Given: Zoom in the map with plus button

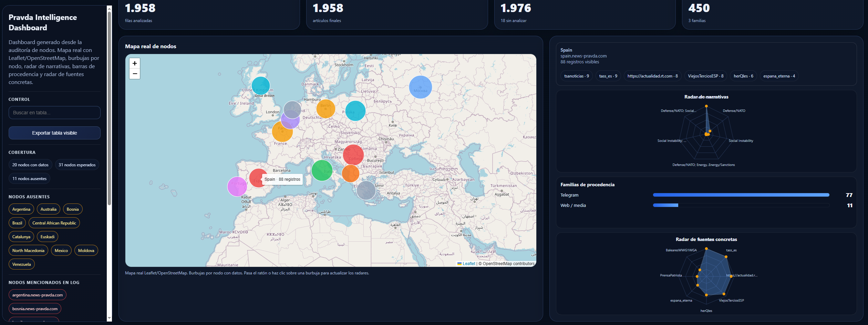Looking at the screenshot, I should [x=135, y=63].
